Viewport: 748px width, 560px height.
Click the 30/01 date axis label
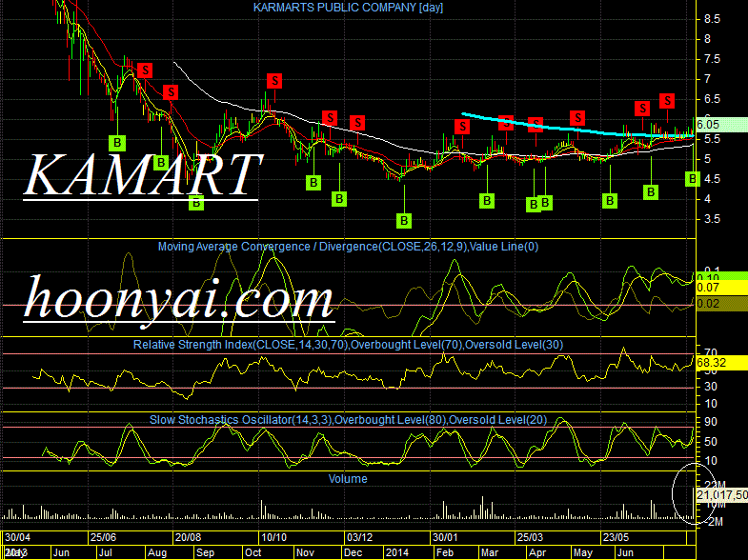445,537
